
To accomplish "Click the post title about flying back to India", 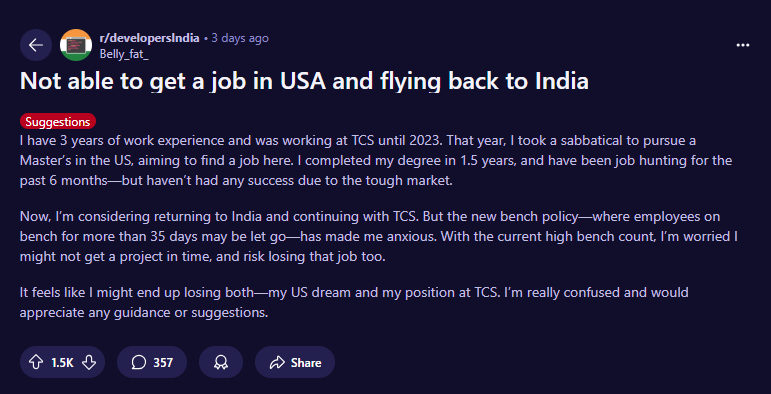I will tap(304, 82).
